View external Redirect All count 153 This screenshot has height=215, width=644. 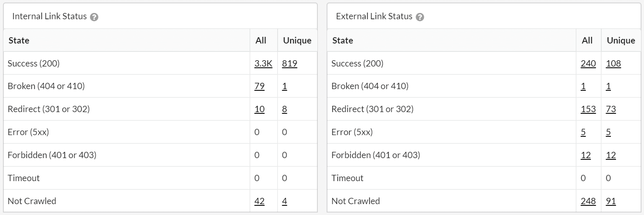coord(588,110)
